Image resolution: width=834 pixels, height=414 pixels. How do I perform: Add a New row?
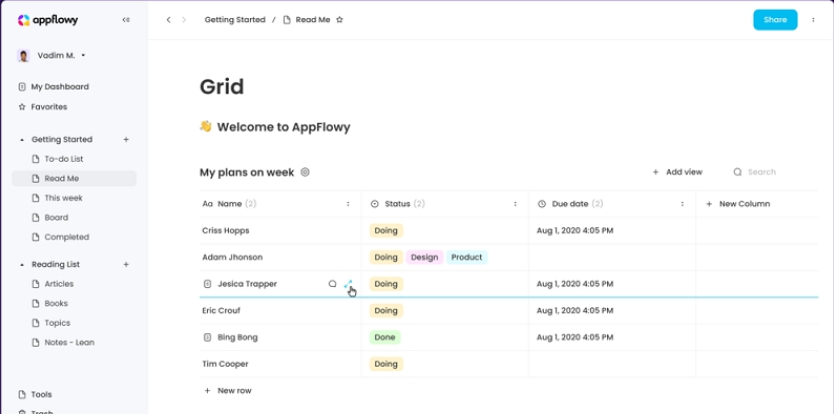point(228,391)
